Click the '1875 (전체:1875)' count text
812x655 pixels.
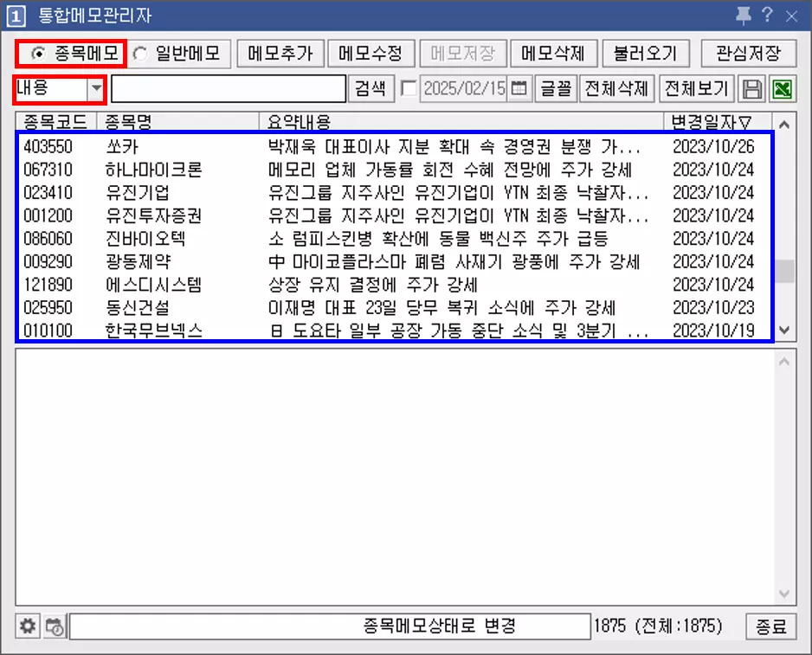coord(658,626)
